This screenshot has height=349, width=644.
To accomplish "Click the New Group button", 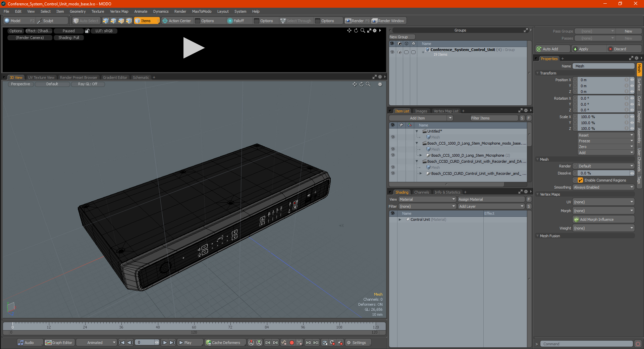I will coord(402,37).
